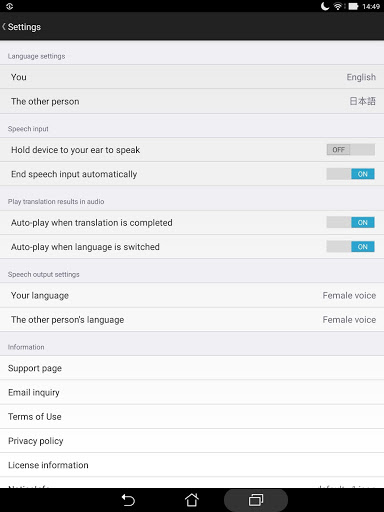
Task: Open Privacy policy
Action: 192,441
